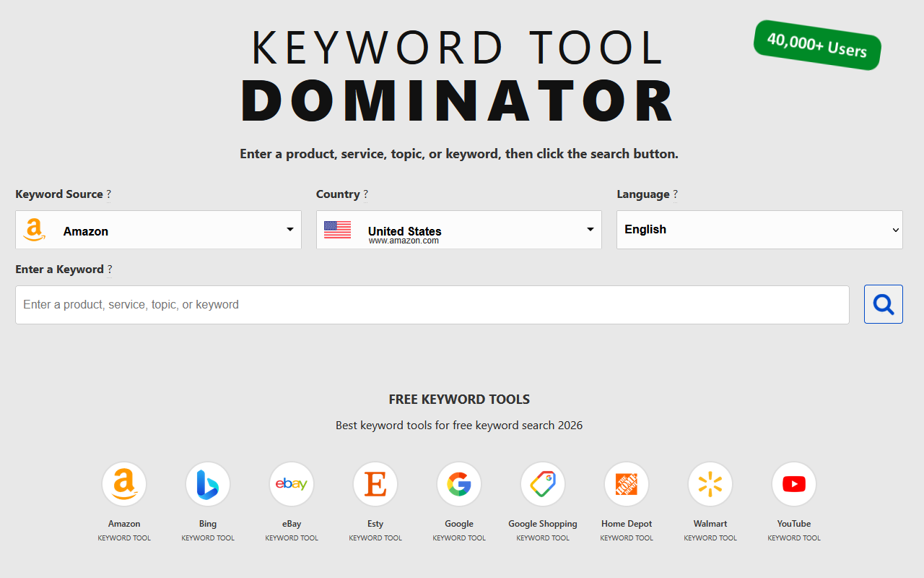Viewport: 924px width, 578px height.
Task: Open the eBay keyword tool icon
Action: [292, 484]
